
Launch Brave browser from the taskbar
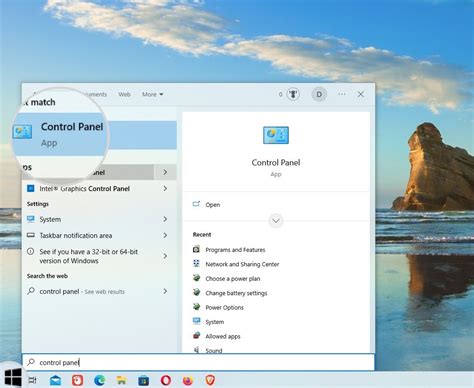click(210, 380)
